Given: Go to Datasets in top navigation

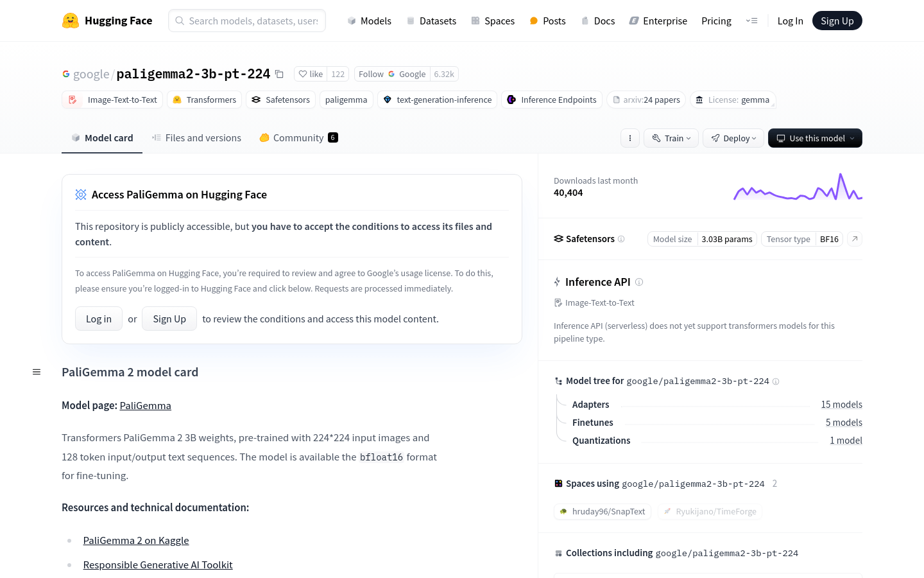Looking at the screenshot, I should click(432, 21).
